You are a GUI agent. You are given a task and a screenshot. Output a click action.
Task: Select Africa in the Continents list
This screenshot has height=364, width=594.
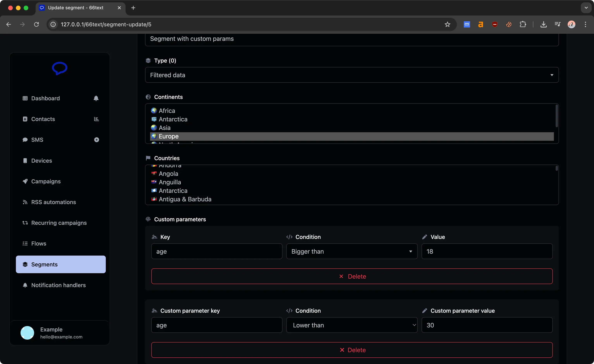point(167,110)
